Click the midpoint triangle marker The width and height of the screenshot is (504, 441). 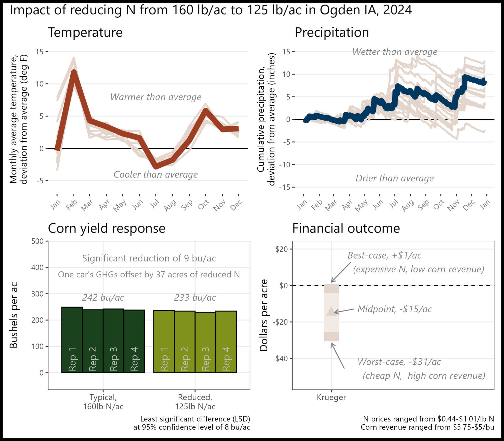331,311
